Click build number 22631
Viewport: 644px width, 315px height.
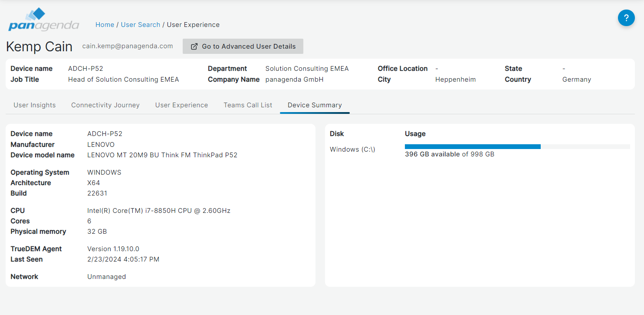coord(97,193)
